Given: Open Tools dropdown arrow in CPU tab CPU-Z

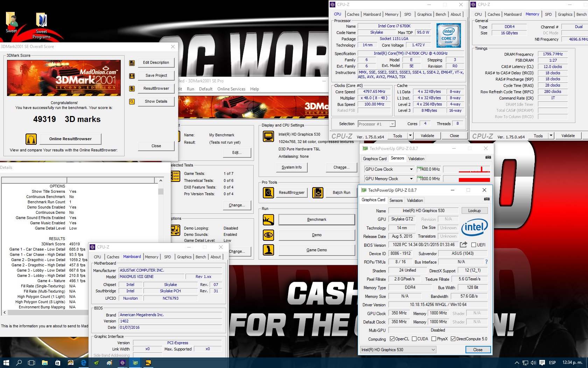Looking at the screenshot, I should point(411,136).
